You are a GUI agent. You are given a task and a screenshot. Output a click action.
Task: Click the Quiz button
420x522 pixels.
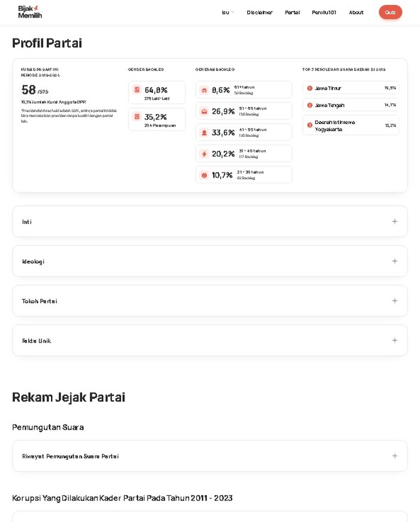click(390, 12)
